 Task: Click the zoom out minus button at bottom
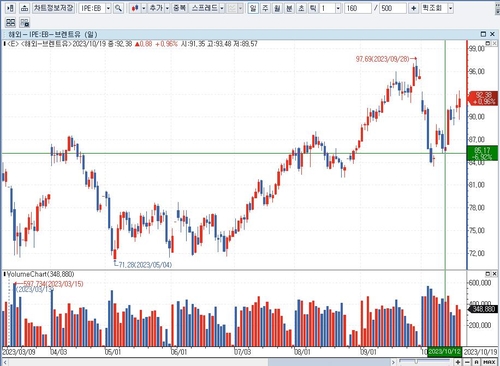click(x=467, y=362)
